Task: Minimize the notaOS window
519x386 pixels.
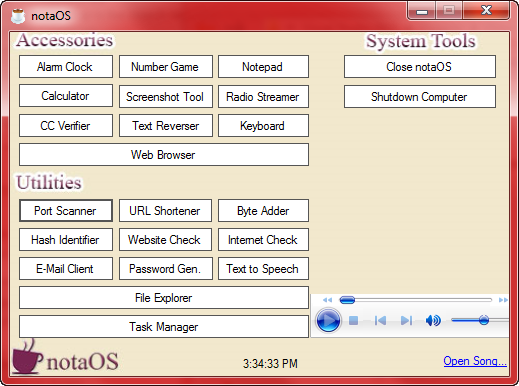Action: coord(422,11)
